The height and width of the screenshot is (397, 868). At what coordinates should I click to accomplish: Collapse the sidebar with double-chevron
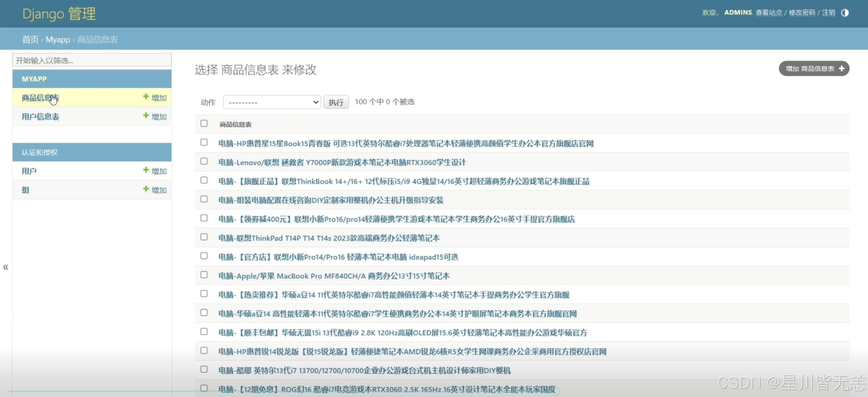pyautogui.click(x=6, y=267)
